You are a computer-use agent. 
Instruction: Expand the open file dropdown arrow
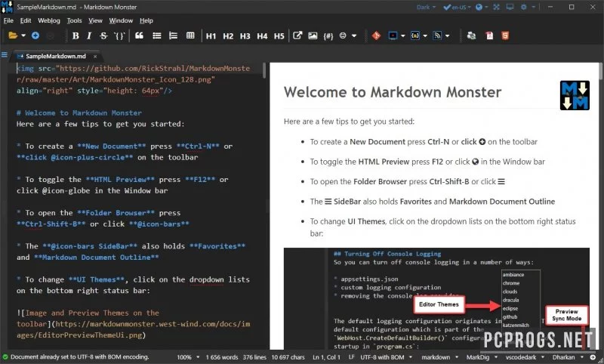pyautogui.click(x=23, y=35)
